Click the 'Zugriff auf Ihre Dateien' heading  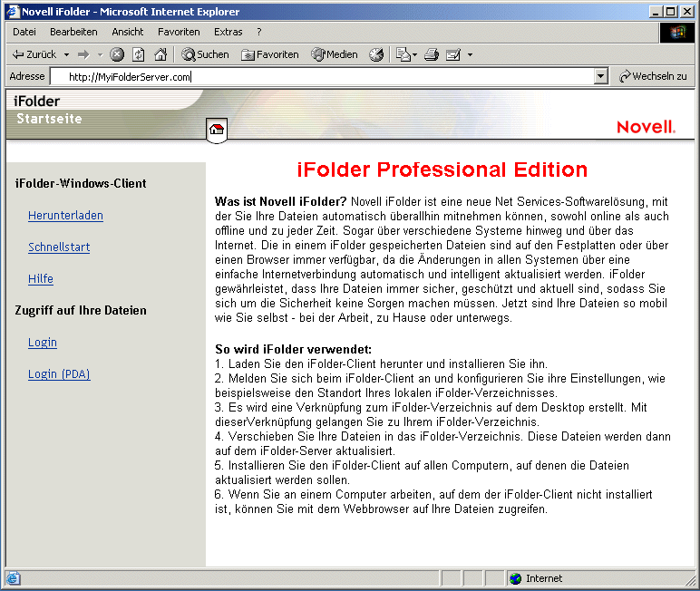point(81,310)
